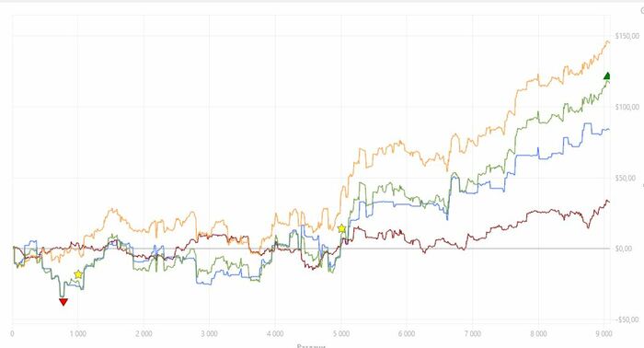Click the 0 x-axis origin label
Viewport: 644px width, 348px height.
coord(12,333)
